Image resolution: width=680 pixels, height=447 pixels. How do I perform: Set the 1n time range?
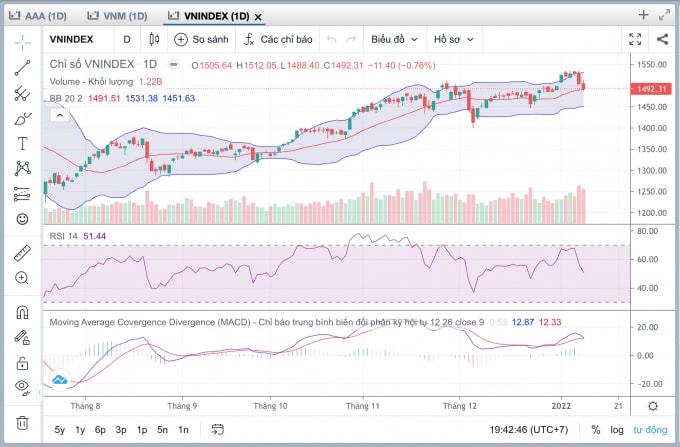tap(183, 430)
